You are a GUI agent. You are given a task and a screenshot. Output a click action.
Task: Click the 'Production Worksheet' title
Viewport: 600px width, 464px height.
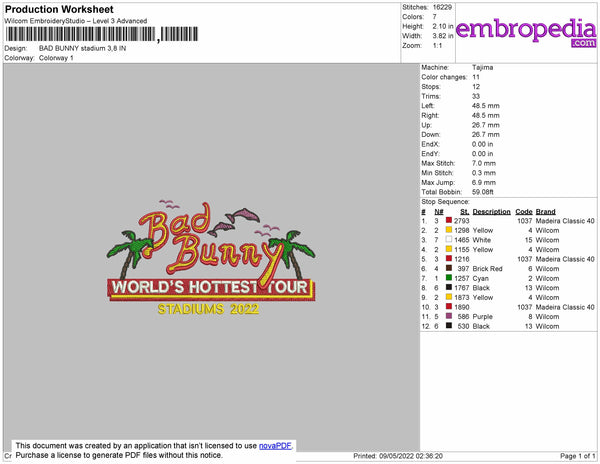pos(59,10)
